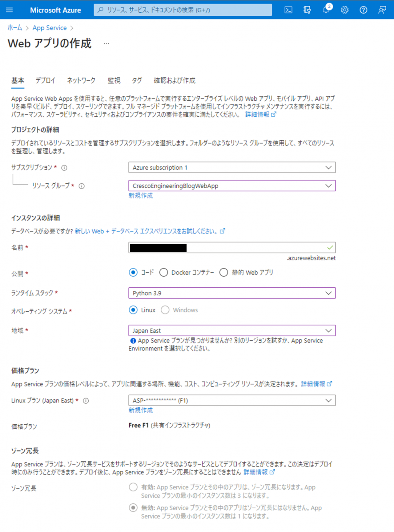This screenshot has width=394, height=532.
Task: Open the hamburger portal menu
Action: point(10,10)
